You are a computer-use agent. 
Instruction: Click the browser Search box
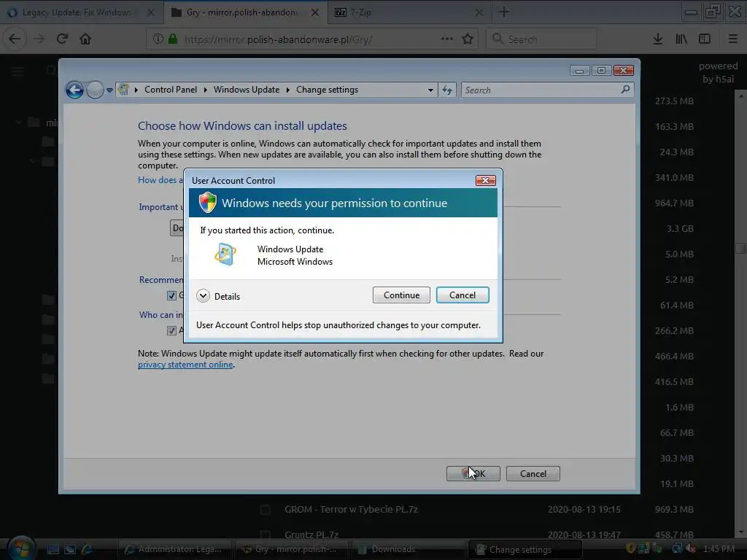(542, 39)
